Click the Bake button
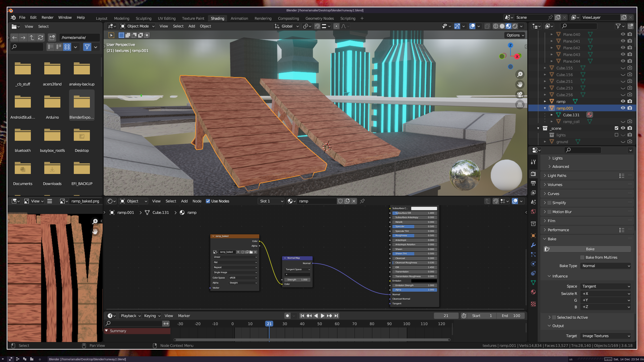The height and width of the screenshot is (362, 644). [x=590, y=249]
